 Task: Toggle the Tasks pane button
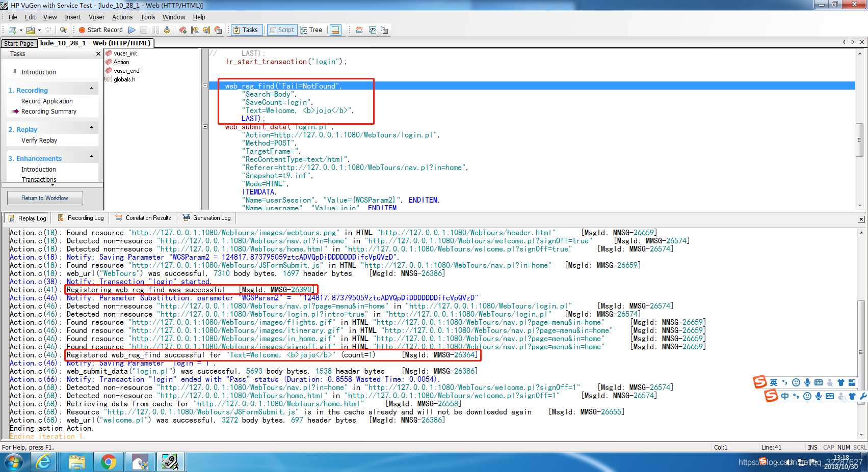246,30
